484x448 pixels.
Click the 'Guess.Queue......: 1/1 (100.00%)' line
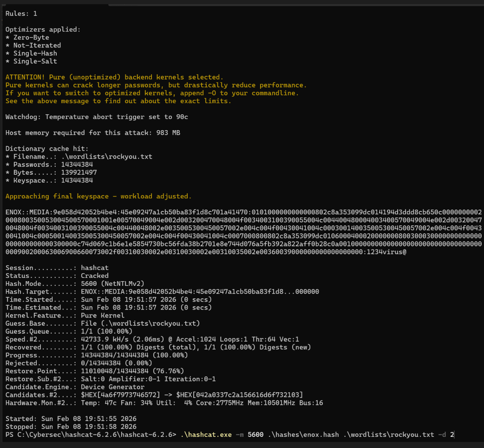[x=69, y=332]
